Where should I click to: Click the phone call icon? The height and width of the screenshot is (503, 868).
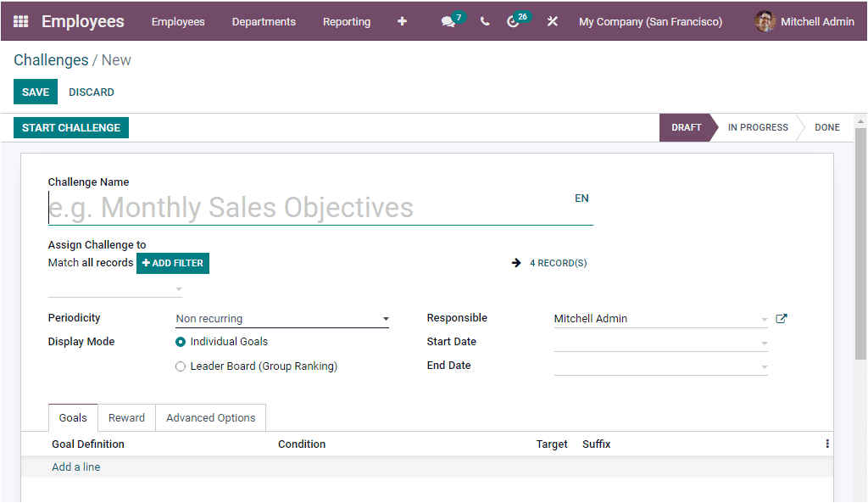pyautogui.click(x=484, y=21)
